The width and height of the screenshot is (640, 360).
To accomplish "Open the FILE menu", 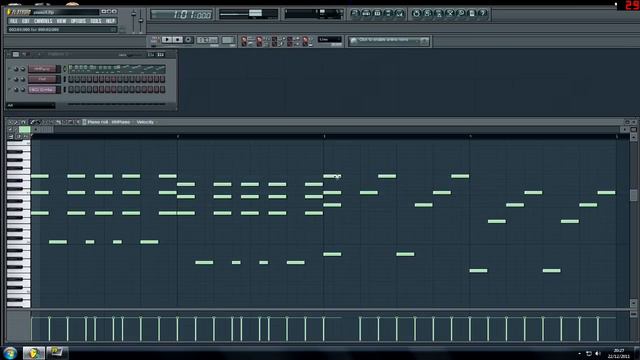I will tap(14, 21).
